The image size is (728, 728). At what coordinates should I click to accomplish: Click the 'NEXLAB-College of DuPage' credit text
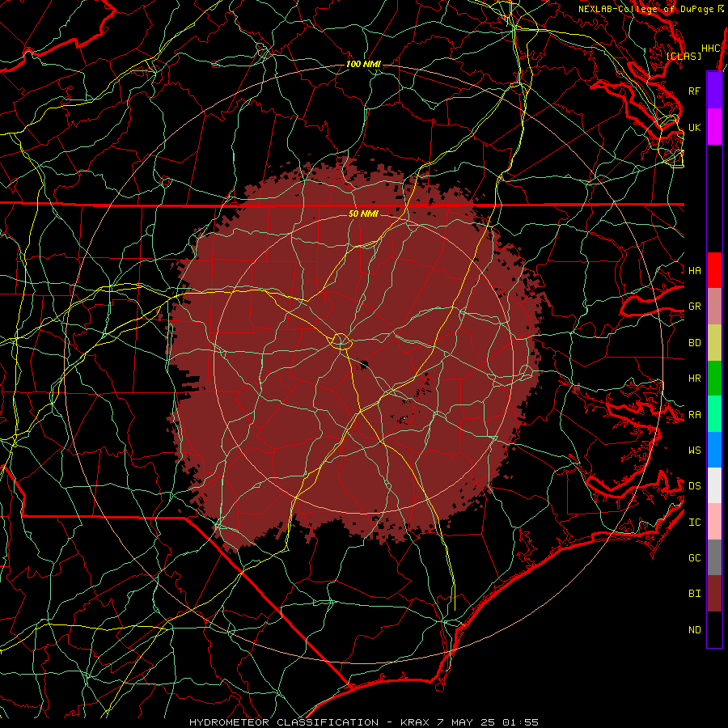pos(645,9)
